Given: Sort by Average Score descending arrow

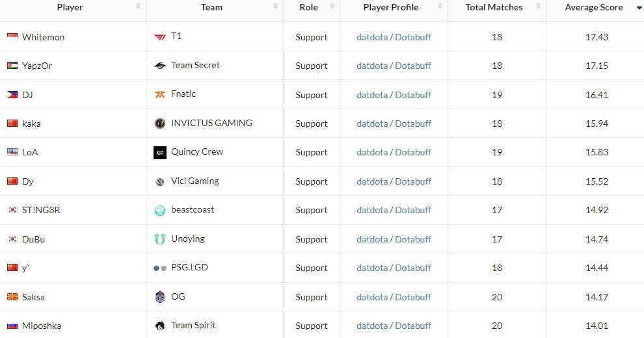Looking at the screenshot, I should pyautogui.click(x=639, y=8).
